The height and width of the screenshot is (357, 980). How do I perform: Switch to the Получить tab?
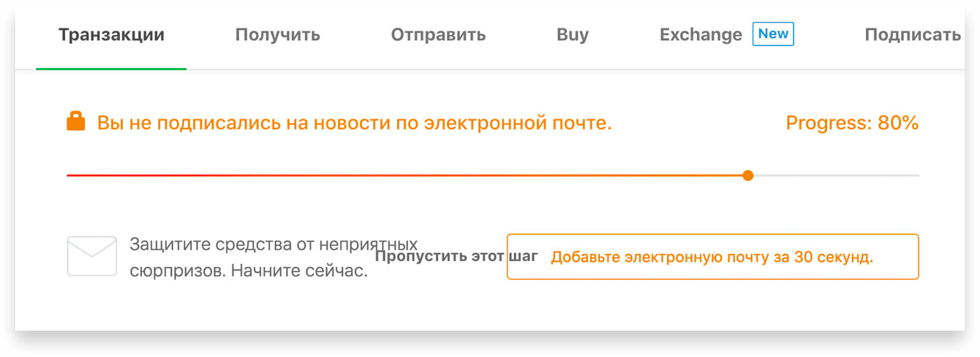(x=278, y=34)
